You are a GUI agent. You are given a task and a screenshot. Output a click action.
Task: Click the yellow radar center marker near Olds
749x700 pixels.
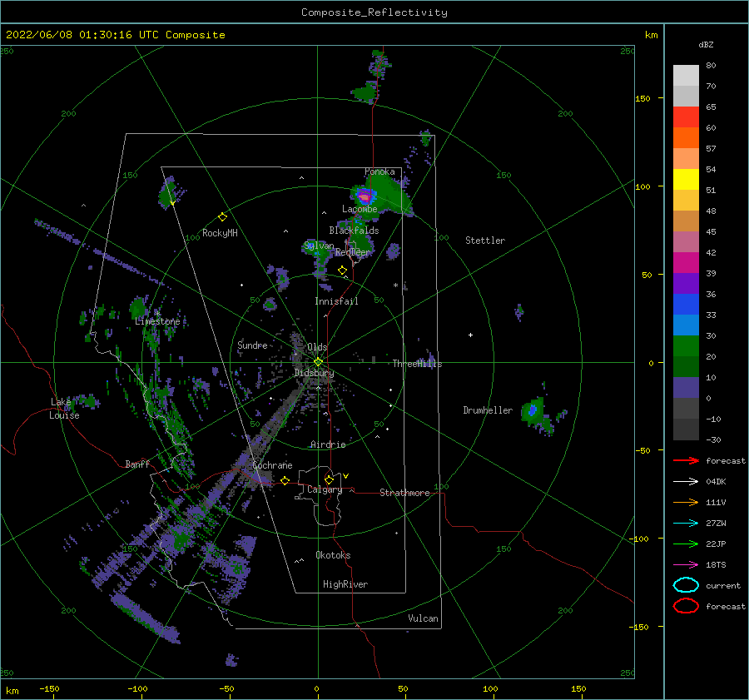[318, 362]
